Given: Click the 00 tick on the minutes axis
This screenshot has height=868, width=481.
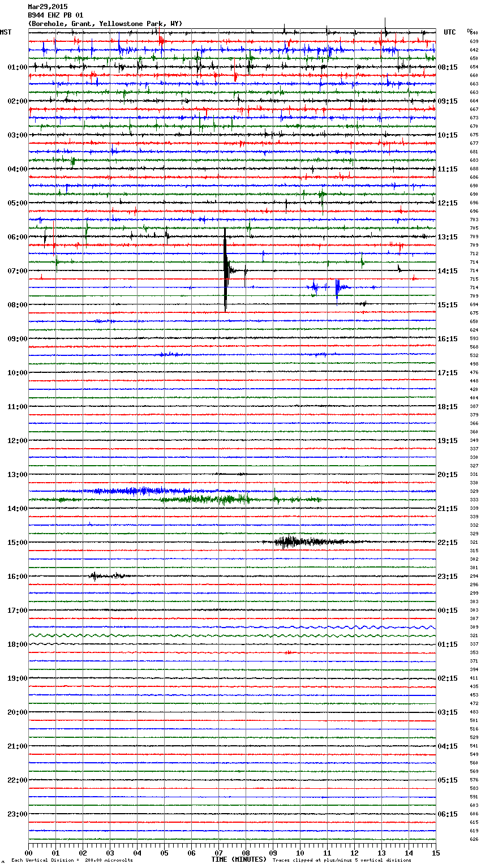Looking at the screenshot, I should point(28,853).
